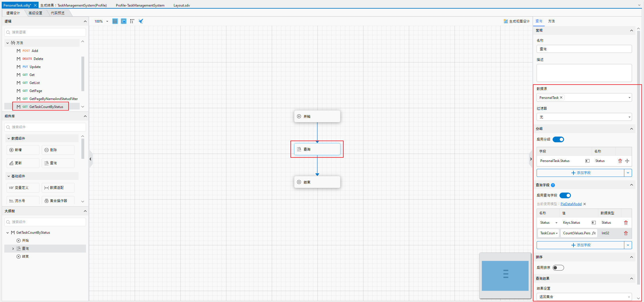The width and height of the screenshot is (644, 302).
Task: Click the dotted alignment icon in the canvas toolbar
Action: click(x=132, y=21)
